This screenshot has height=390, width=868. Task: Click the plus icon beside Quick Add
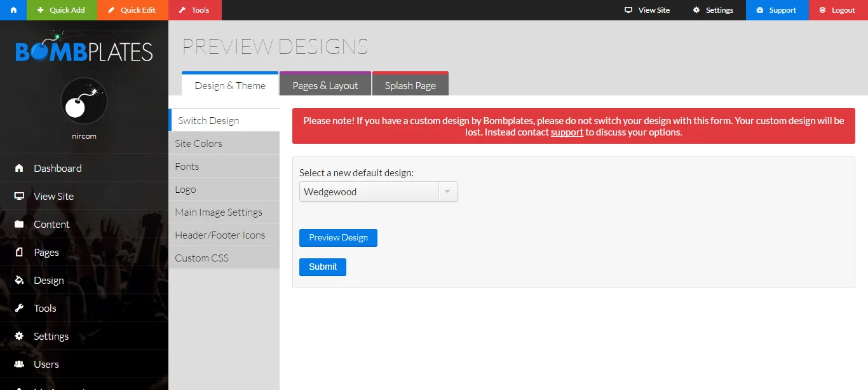(41, 10)
